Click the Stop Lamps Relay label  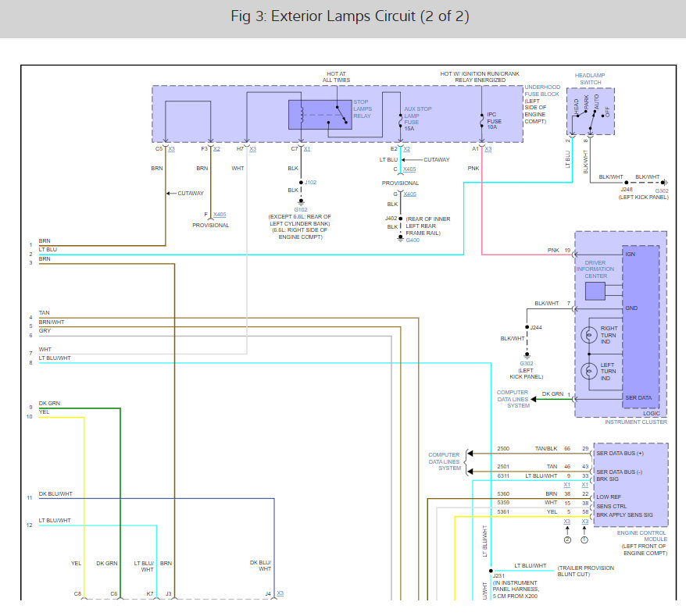tap(363, 109)
